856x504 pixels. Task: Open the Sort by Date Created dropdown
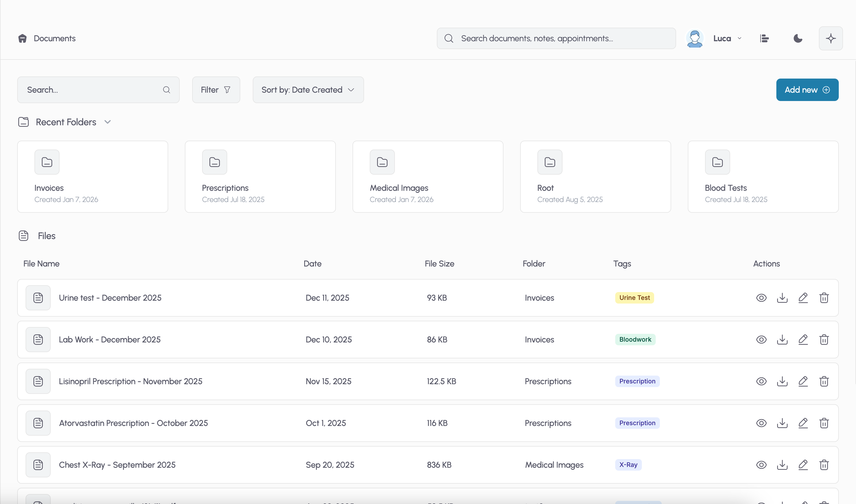(308, 90)
